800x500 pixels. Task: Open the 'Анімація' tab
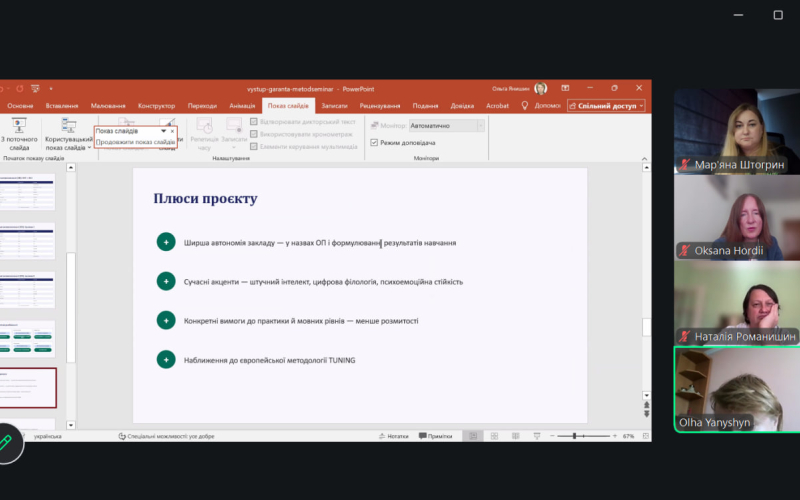[242, 106]
